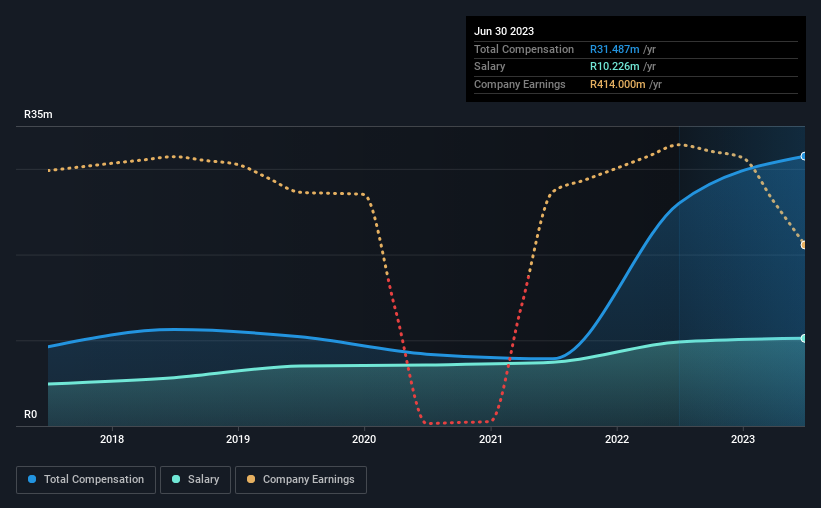Click the Jun 30 2023 tooltip date

(504, 31)
